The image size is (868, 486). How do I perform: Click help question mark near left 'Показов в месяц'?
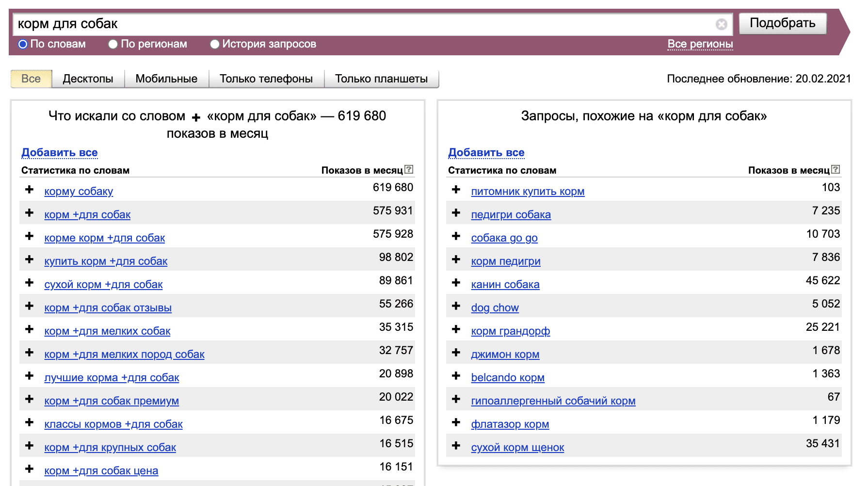409,169
